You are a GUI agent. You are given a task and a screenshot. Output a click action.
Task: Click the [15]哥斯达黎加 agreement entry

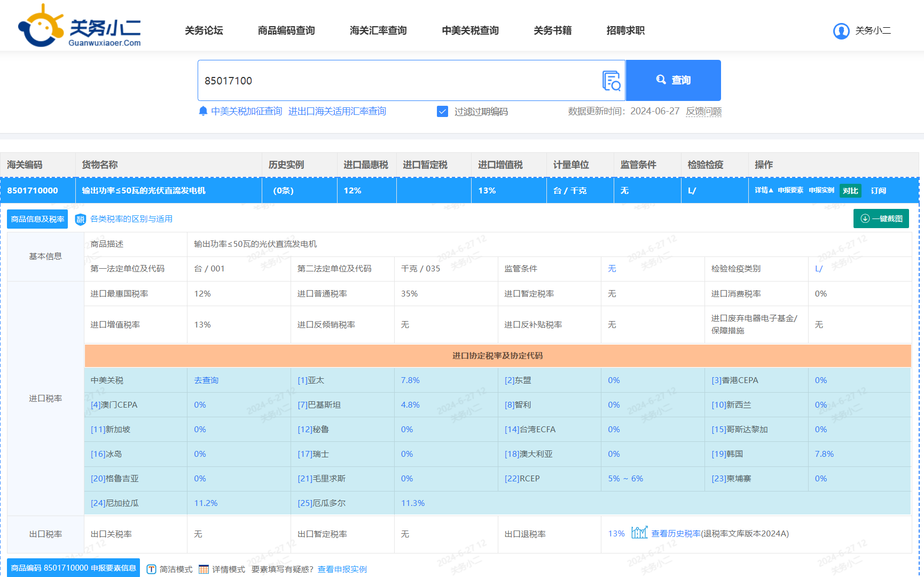(x=739, y=430)
